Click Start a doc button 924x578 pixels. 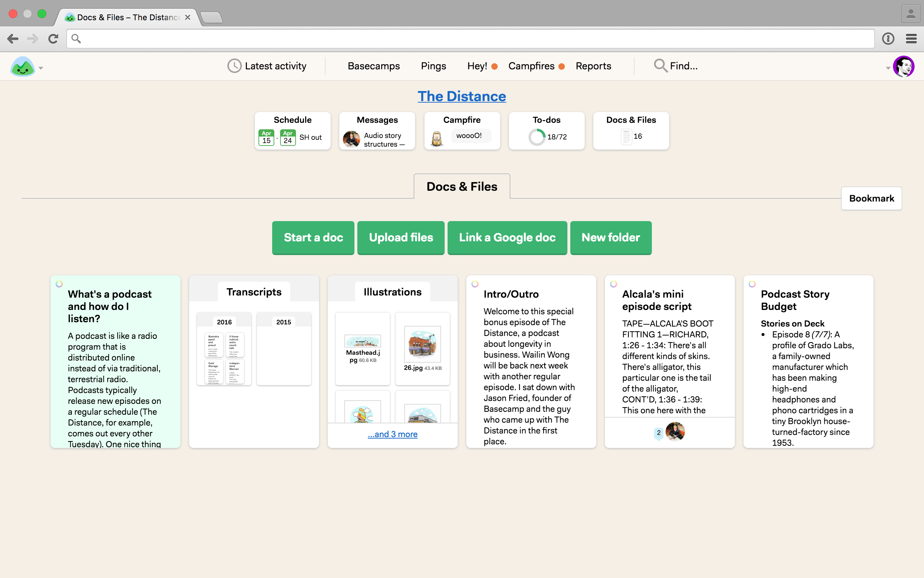click(313, 237)
